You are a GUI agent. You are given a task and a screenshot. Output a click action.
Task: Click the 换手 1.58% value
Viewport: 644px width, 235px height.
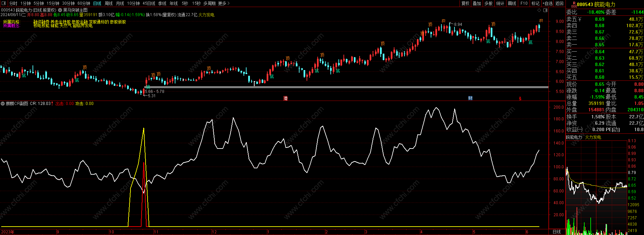coord(598,117)
